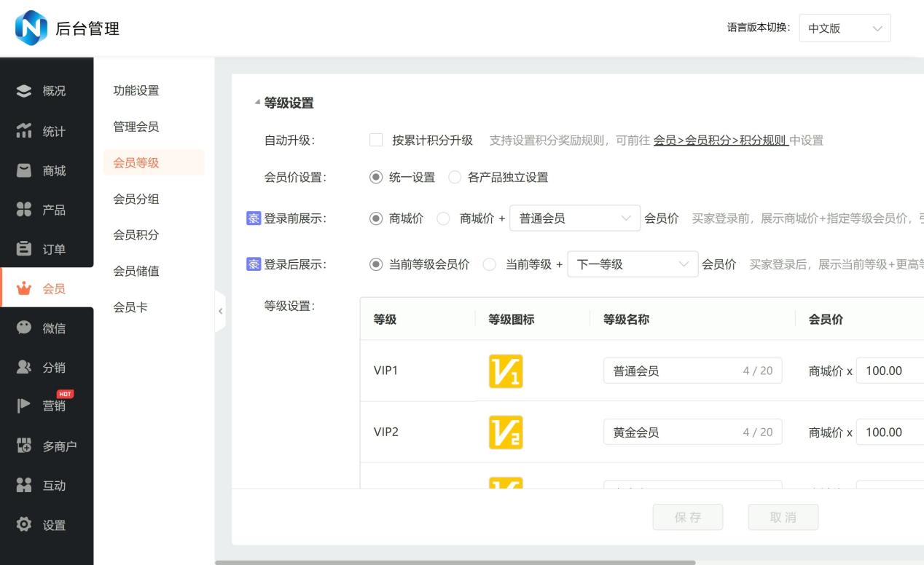924x565 pixels.
Task: Select the 各产品独立设置 radio option
Action: [455, 177]
